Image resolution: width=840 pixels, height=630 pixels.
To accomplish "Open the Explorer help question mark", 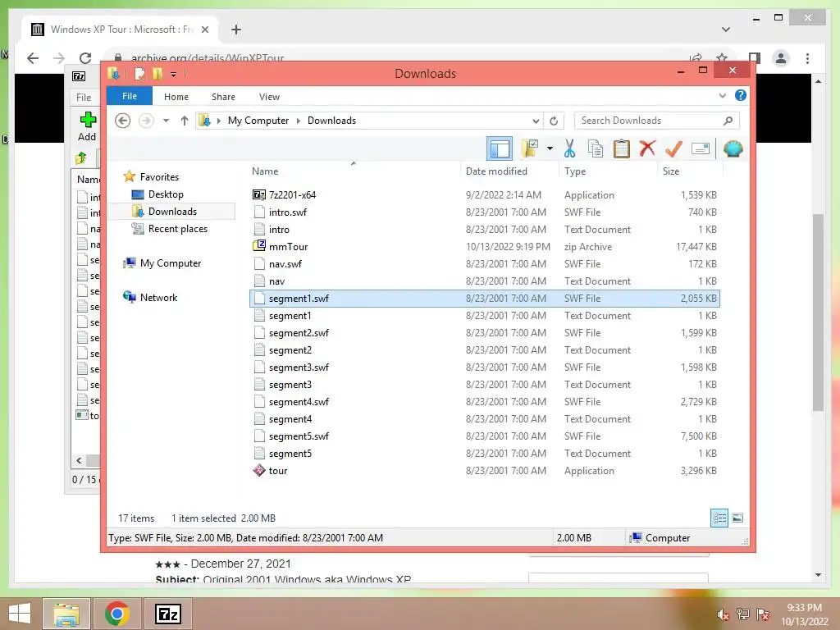I will (741, 95).
